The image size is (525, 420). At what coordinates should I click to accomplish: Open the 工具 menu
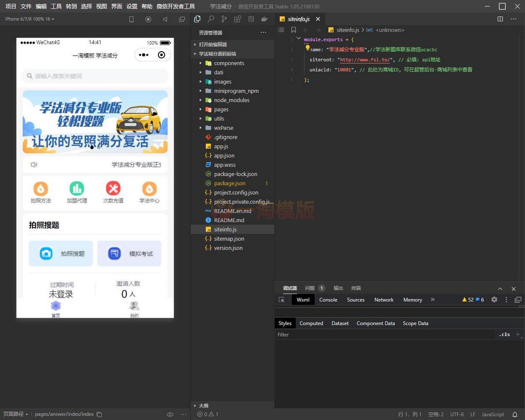[56, 7]
